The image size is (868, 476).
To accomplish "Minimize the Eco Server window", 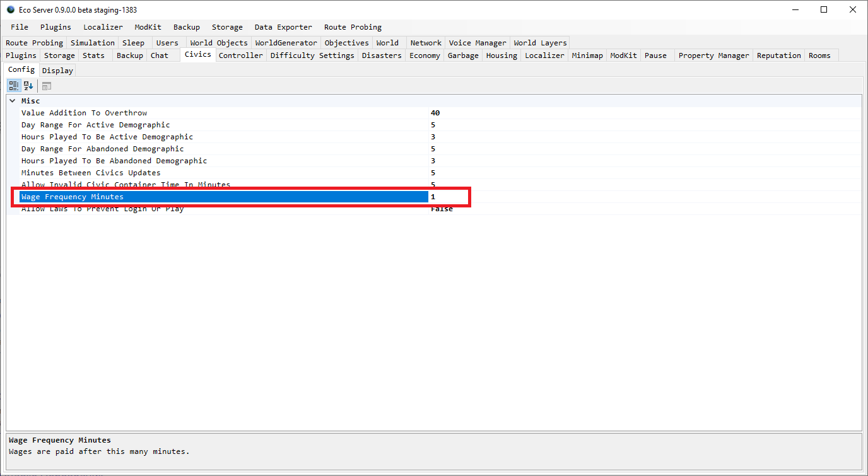I will 795,9.
